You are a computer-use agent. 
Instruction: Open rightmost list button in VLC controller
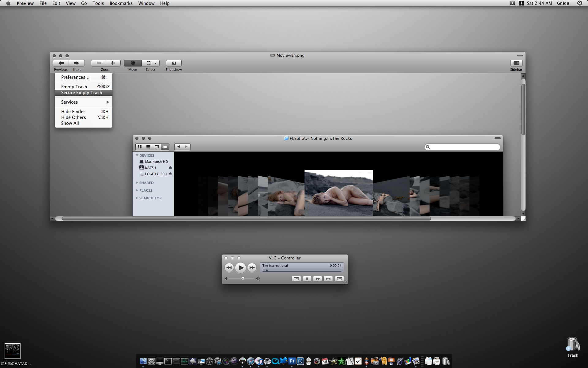339,279
